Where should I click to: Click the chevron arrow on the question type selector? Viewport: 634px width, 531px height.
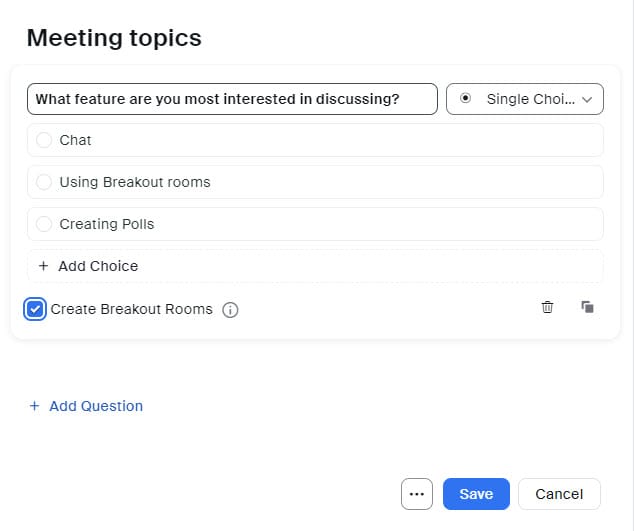coord(587,99)
